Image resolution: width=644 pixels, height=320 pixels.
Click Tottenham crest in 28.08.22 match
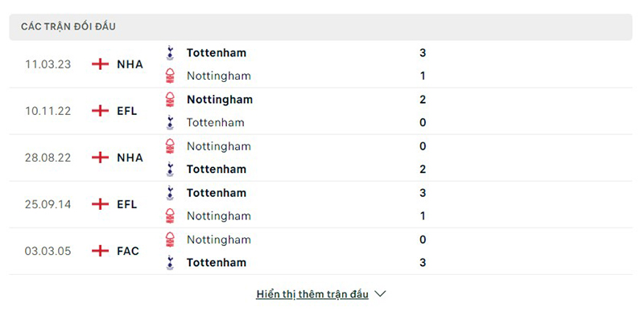(170, 170)
